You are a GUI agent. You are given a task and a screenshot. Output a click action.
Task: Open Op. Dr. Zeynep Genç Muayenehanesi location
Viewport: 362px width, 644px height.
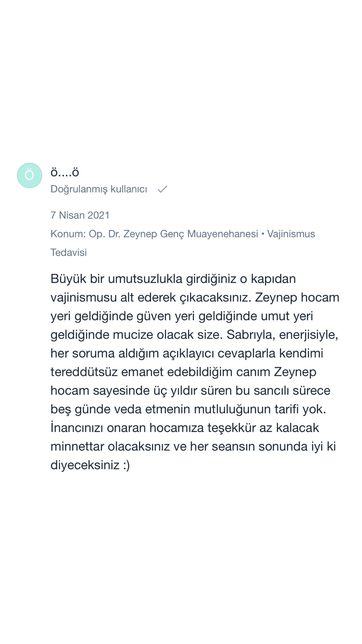point(173,234)
